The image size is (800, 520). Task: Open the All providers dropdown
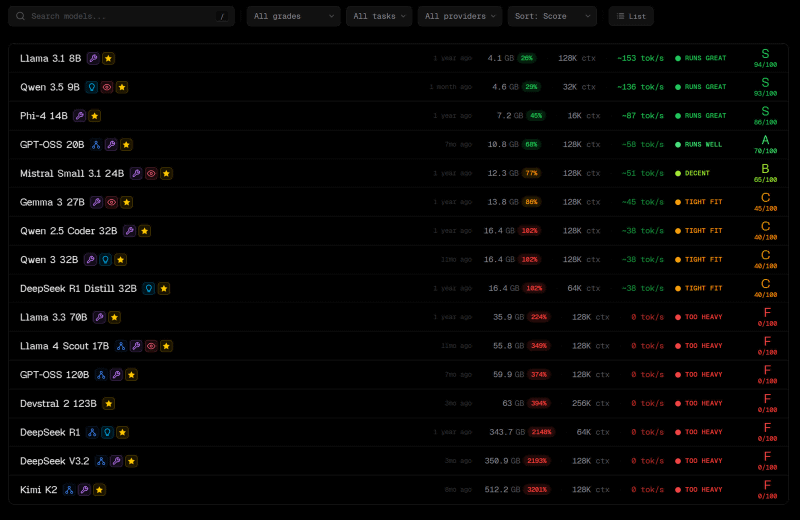tap(459, 16)
